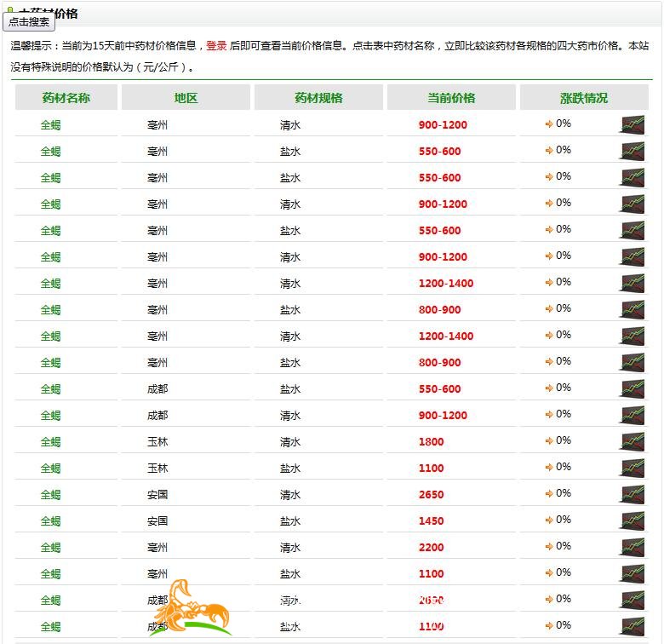Show price chart icon for 玉林 盐水 1100 row
The image size is (664, 644).
coord(633,468)
